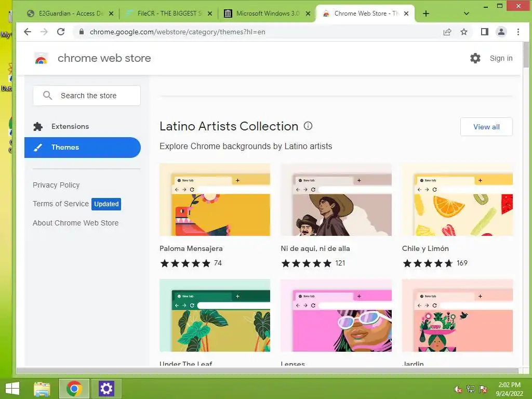Open a new tab with plus button

tap(426, 14)
